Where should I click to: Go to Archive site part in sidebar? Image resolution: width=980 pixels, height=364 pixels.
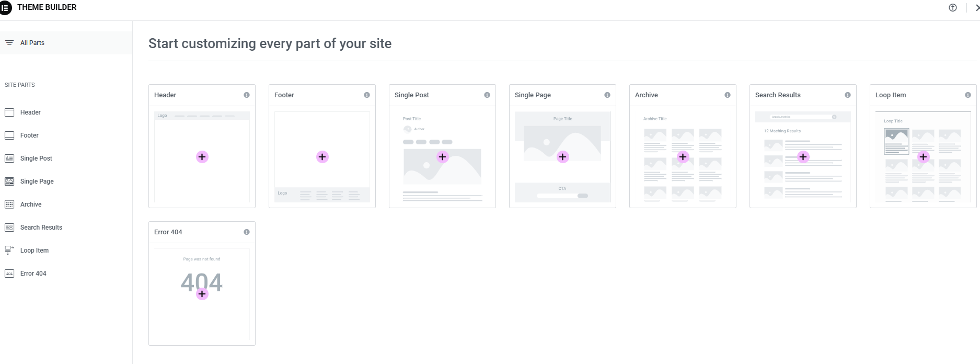point(31,204)
